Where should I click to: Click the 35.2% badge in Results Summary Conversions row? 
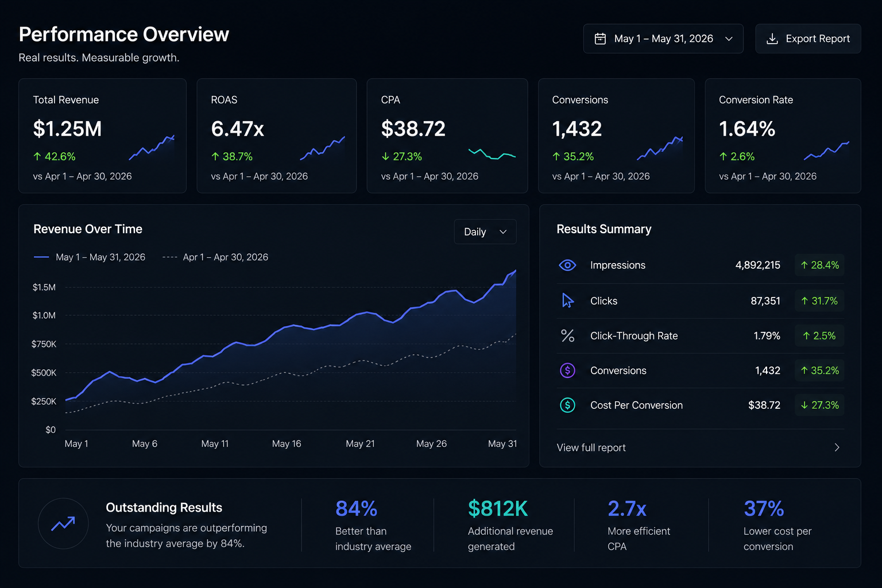click(x=819, y=370)
